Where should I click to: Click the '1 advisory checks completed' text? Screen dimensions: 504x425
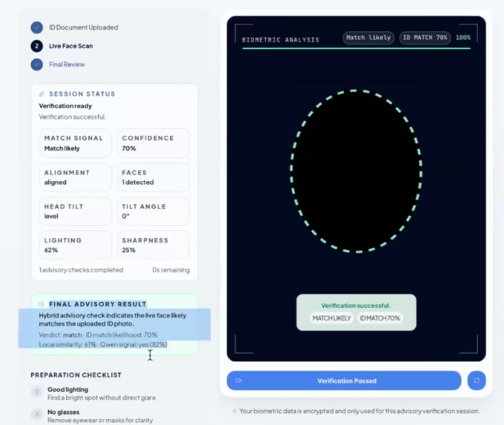(x=81, y=270)
